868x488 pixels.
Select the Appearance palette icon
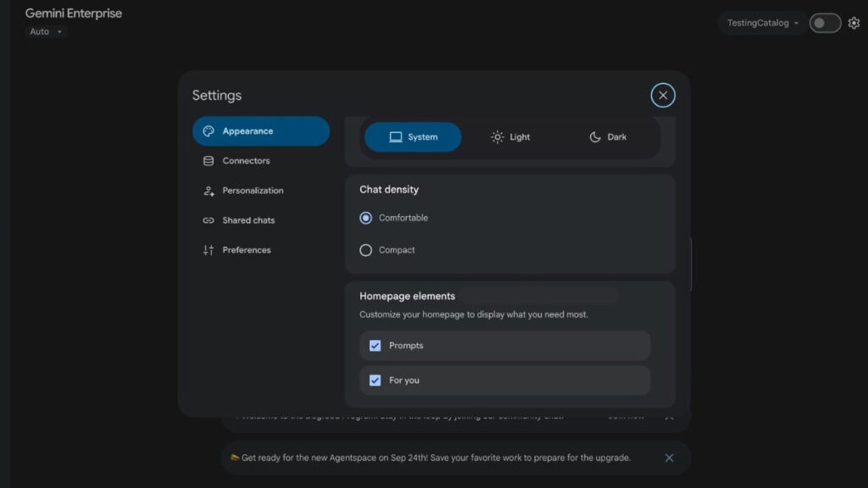206,131
